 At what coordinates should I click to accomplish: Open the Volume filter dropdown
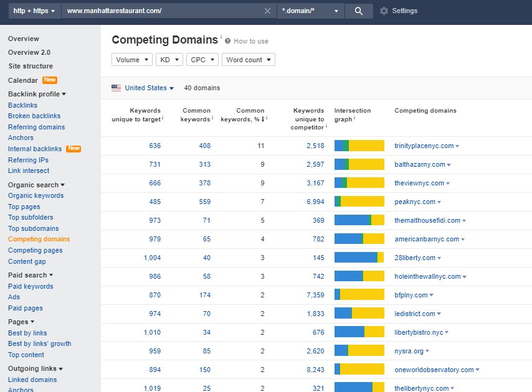click(x=131, y=59)
